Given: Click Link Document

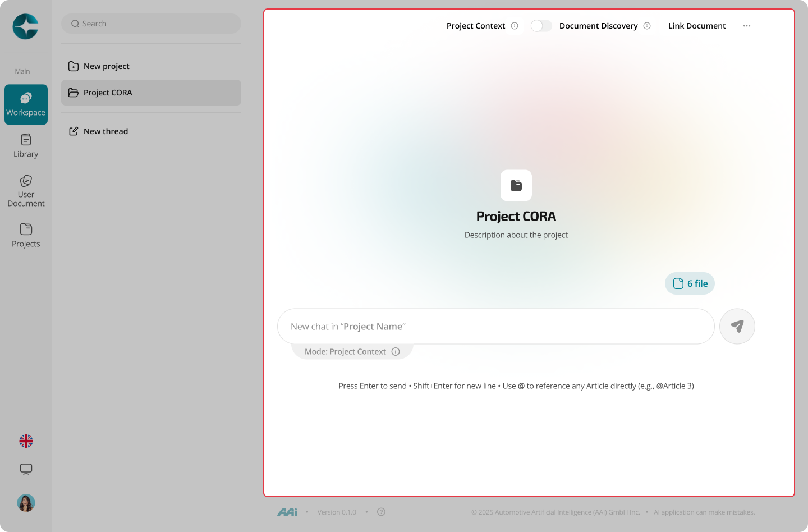Looking at the screenshot, I should pos(697,26).
